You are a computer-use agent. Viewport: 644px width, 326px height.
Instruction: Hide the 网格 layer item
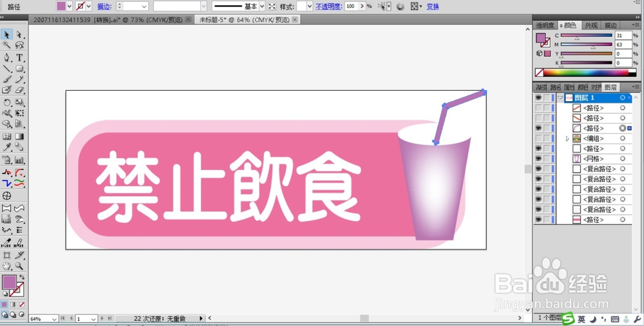(538, 158)
